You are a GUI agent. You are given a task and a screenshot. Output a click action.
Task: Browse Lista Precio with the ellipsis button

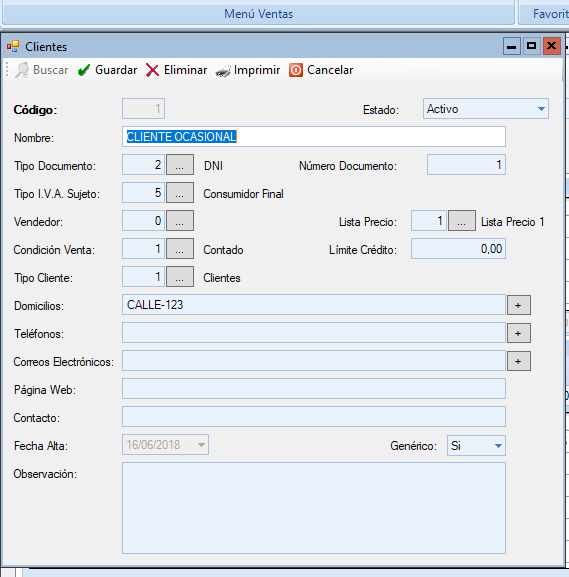[x=462, y=221]
